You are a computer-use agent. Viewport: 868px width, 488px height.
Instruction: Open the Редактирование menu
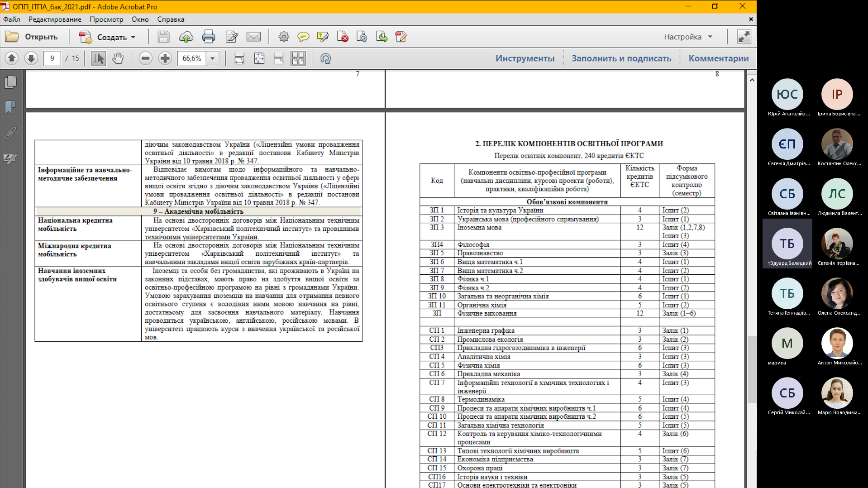[55, 19]
